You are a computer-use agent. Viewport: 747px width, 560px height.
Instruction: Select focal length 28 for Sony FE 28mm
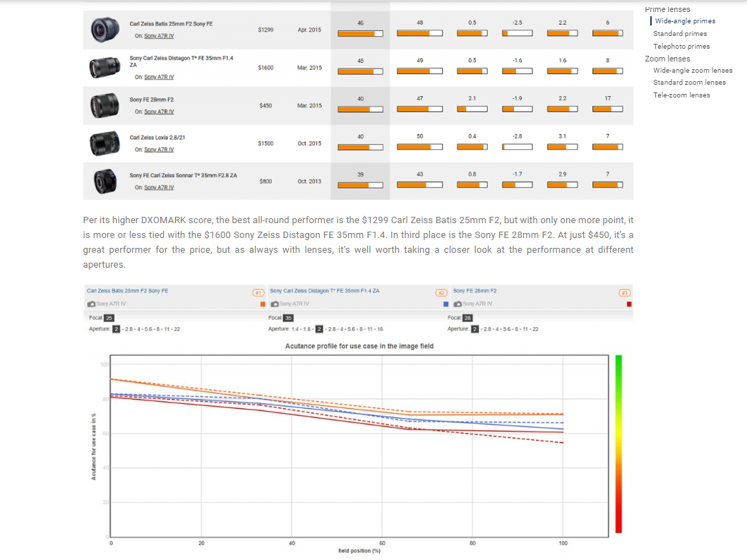467,318
